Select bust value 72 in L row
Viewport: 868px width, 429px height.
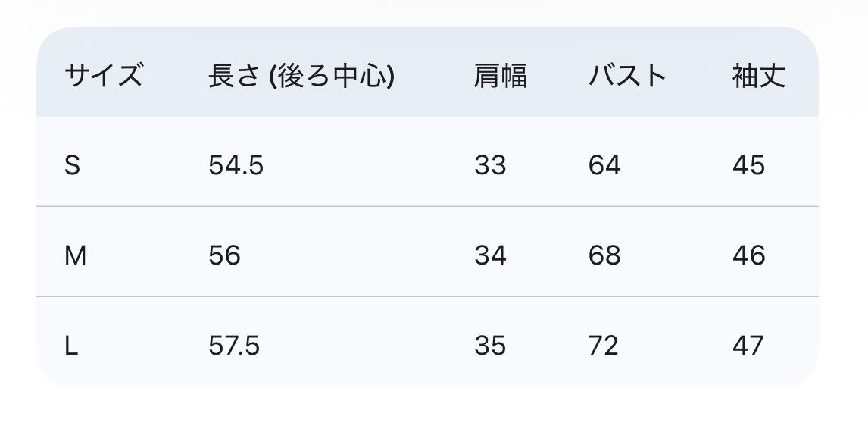604,346
